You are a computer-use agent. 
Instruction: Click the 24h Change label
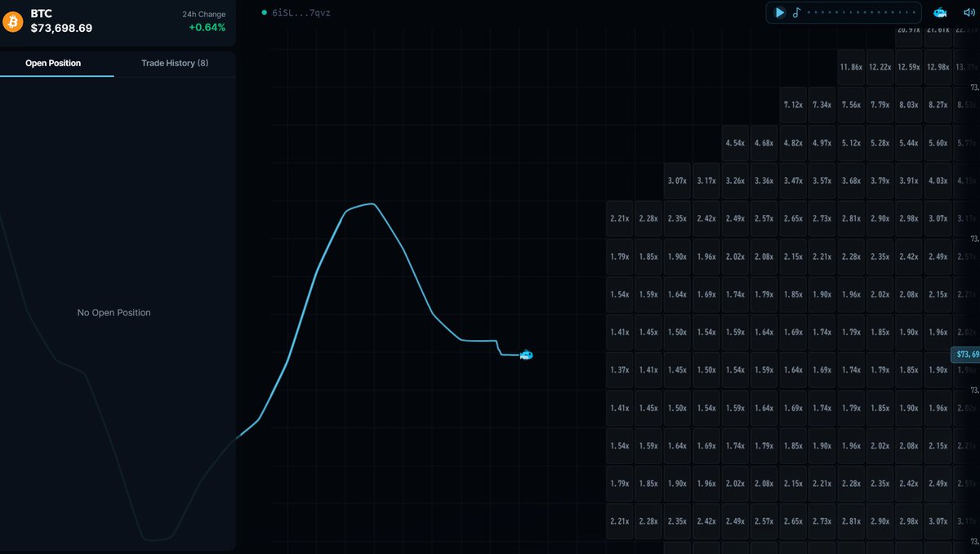pos(204,15)
